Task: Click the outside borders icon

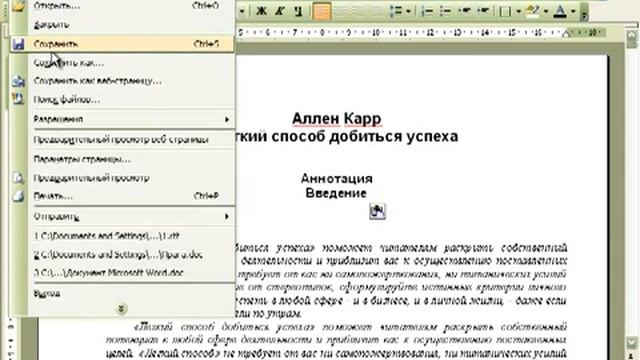Action: pos(505,11)
